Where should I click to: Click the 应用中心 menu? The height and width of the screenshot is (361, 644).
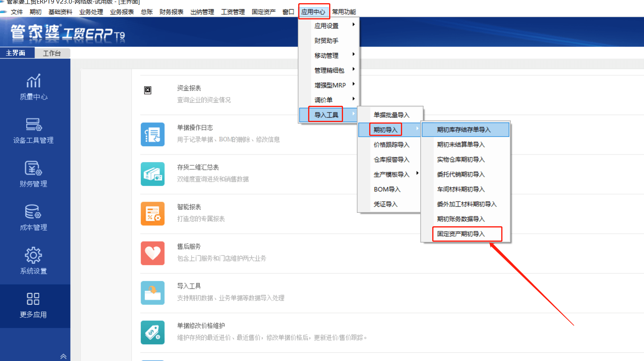[x=313, y=12]
